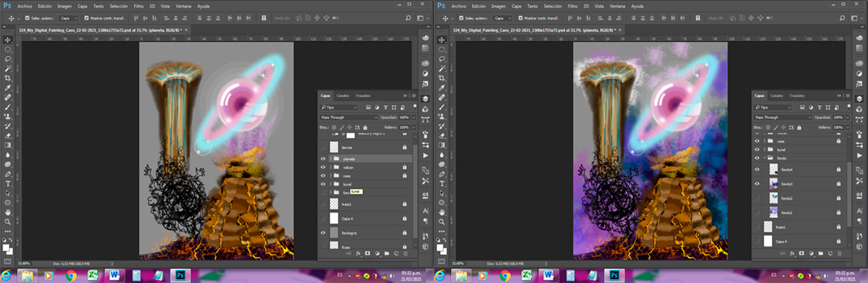Click fx layer style icon in right Layers panel
The width and height of the screenshot is (868, 283).
point(792,252)
